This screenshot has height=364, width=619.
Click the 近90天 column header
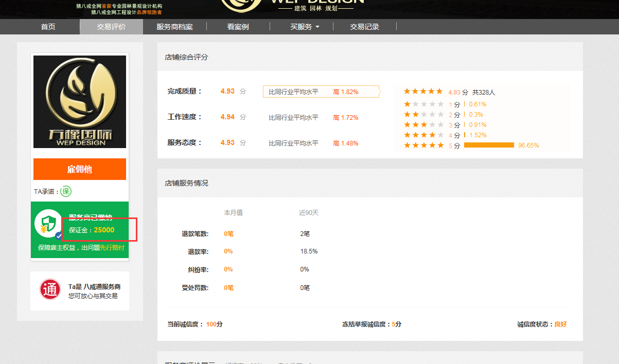pos(309,213)
